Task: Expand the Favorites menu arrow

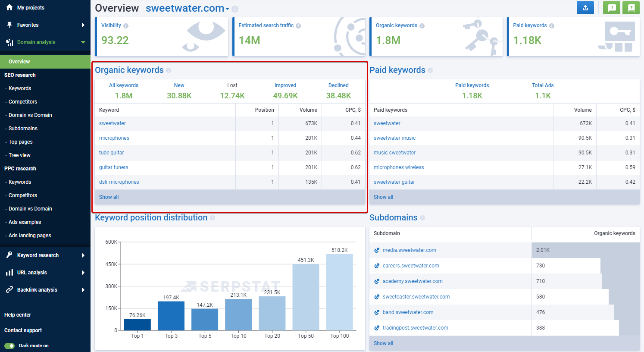Action: [x=83, y=25]
